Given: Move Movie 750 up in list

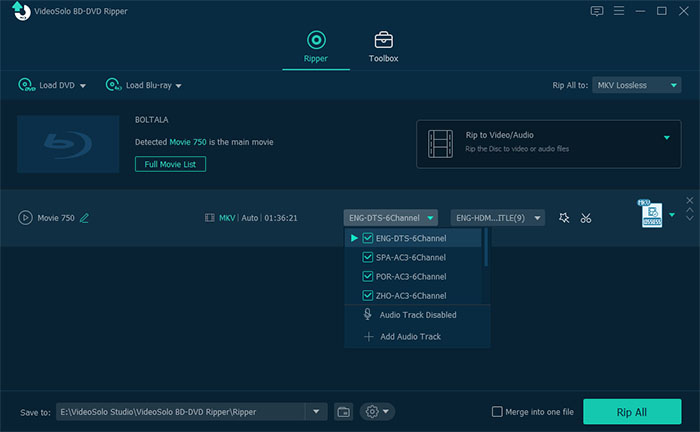Looking at the screenshot, I should [690, 210].
